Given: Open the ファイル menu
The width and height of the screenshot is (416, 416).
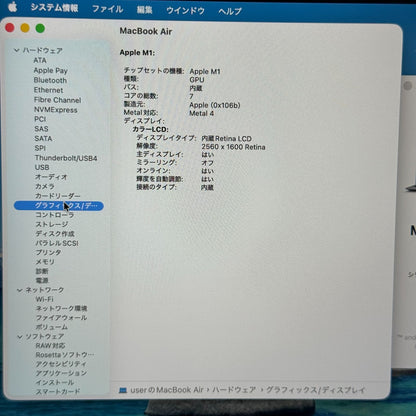Looking at the screenshot, I should tap(107, 9).
